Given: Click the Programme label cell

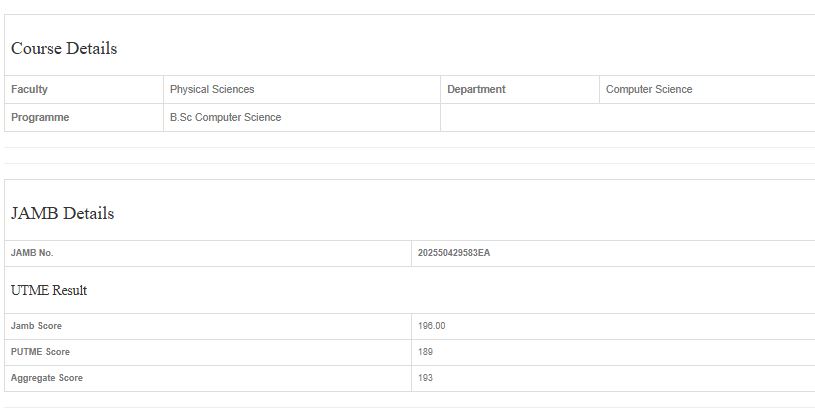Looking at the screenshot, I should pos(40,118).
